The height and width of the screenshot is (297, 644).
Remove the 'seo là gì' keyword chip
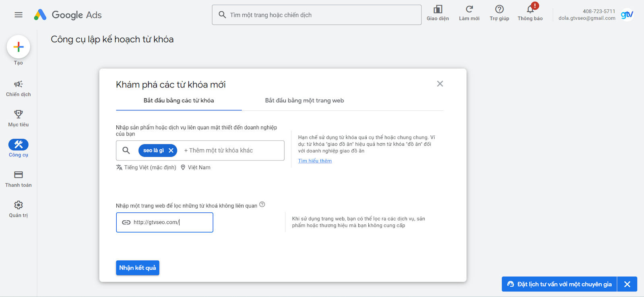coord(171,150)
